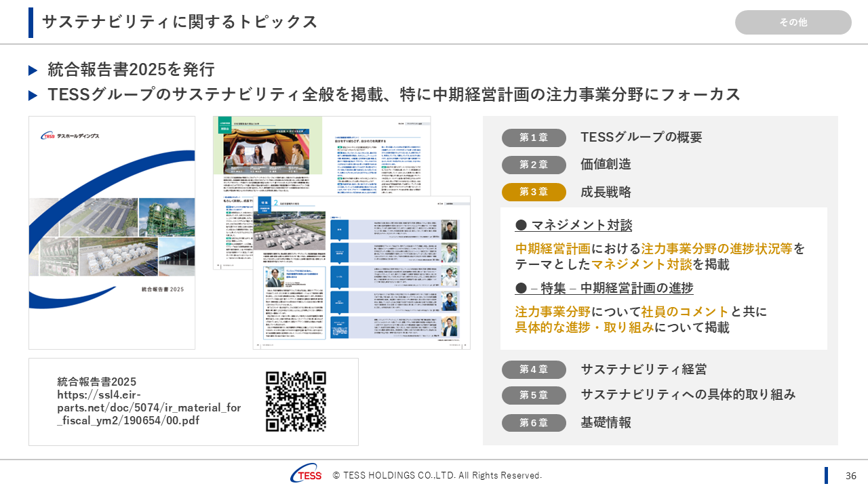Screen dimensions: 868x488
Task: Select the その他 tab in the top right
Action: click(793, 22)
